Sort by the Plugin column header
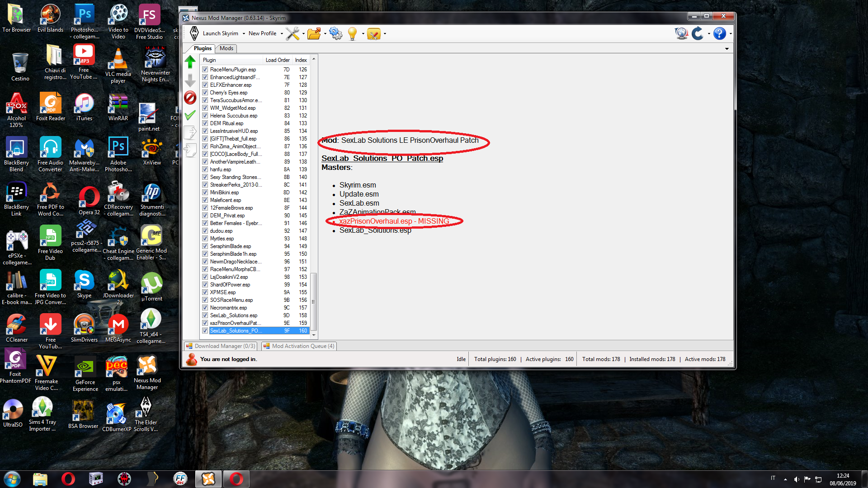 (232, 60)
